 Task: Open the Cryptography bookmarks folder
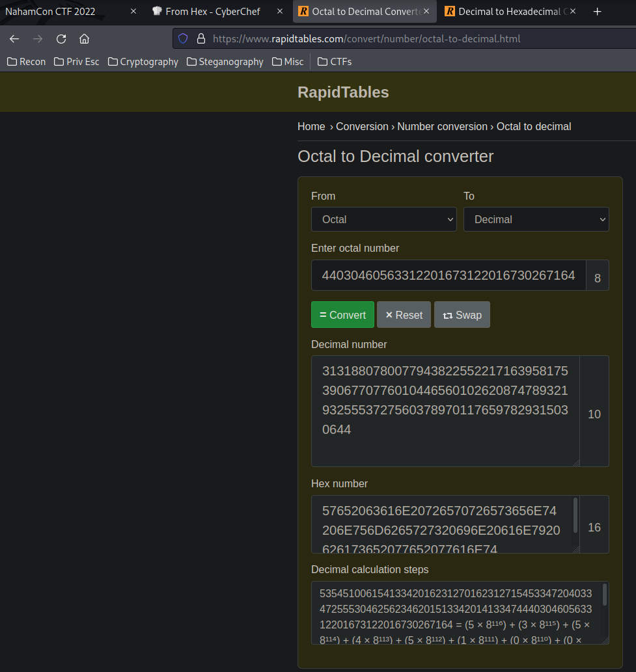[x=143, y=62]
